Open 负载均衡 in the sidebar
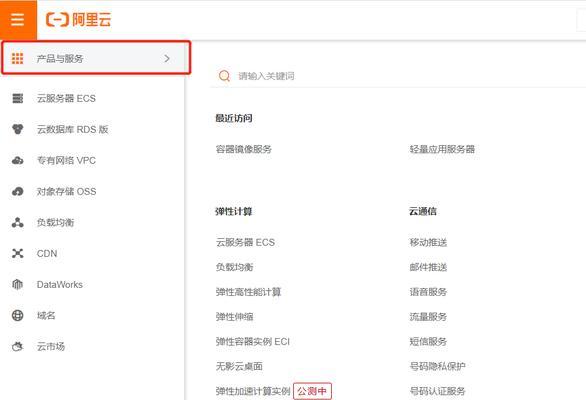 click(55, 222)
